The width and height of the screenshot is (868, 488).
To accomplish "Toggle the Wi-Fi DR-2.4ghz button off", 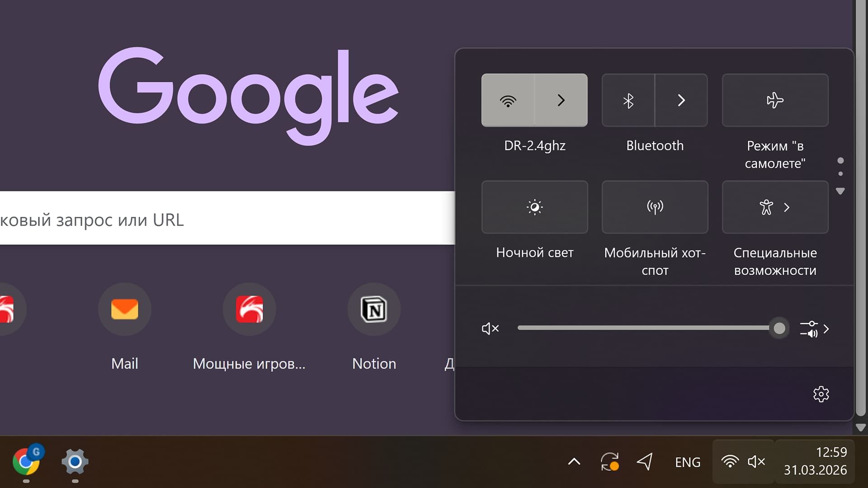I will [508, 100].
